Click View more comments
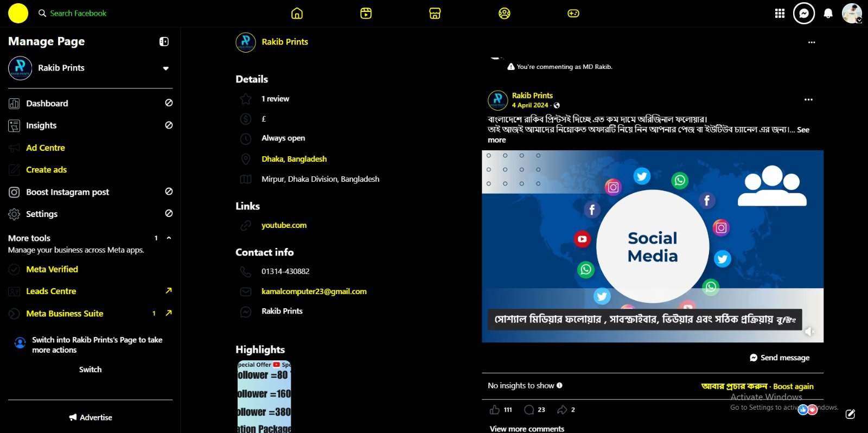This screenshot has height=433, width=868. 527,429
